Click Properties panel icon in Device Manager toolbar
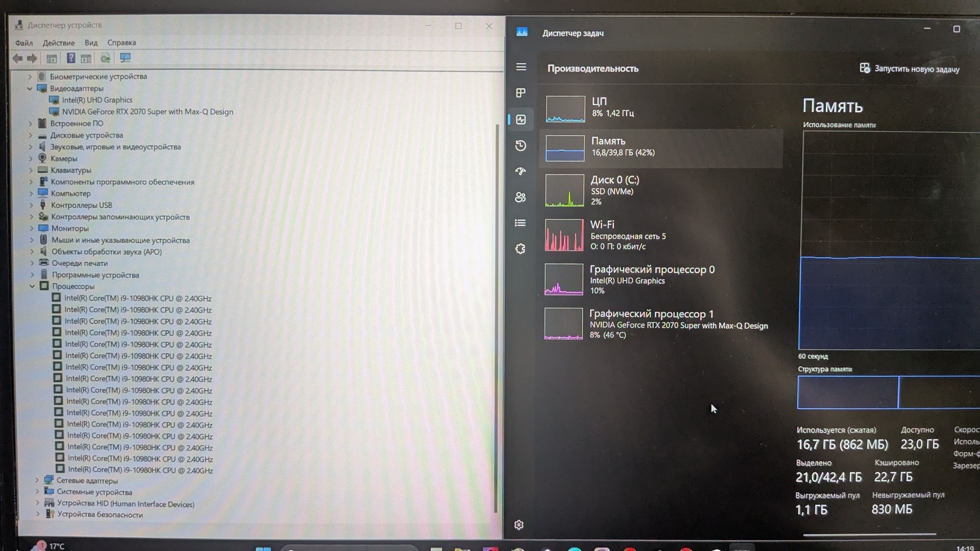This screenshot has height=551, width=980. click(x=86, y=58)
